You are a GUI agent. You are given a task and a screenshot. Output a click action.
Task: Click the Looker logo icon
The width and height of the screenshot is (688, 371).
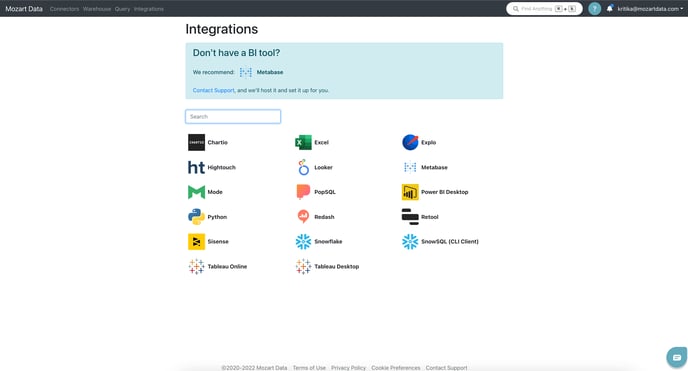coord(303,167)
